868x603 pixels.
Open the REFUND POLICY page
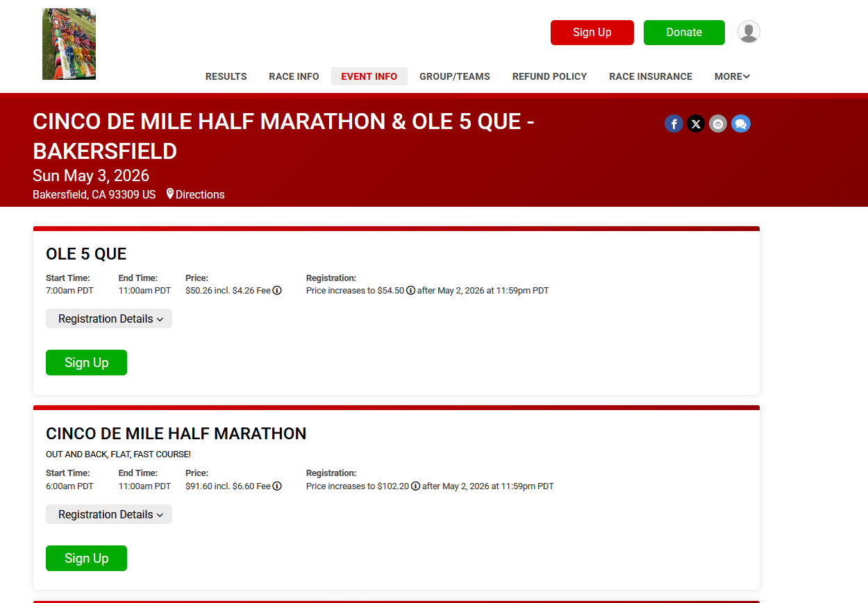tap(550, 76)
